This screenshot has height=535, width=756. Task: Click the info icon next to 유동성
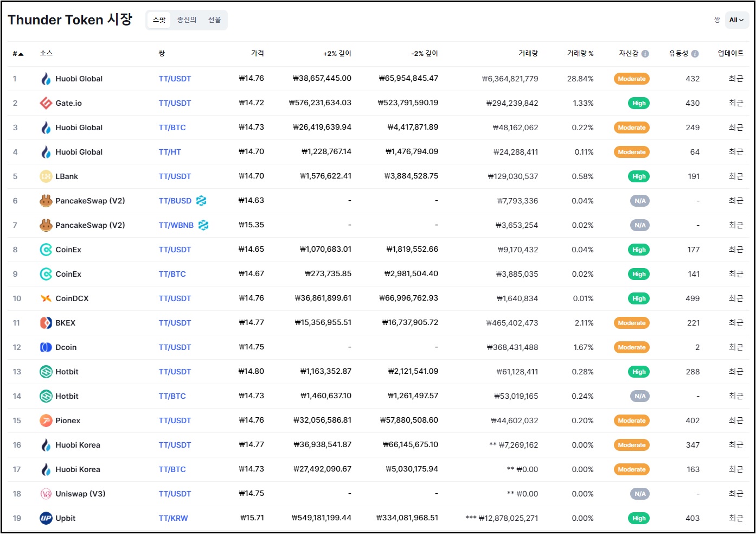[x=695, y=54]
